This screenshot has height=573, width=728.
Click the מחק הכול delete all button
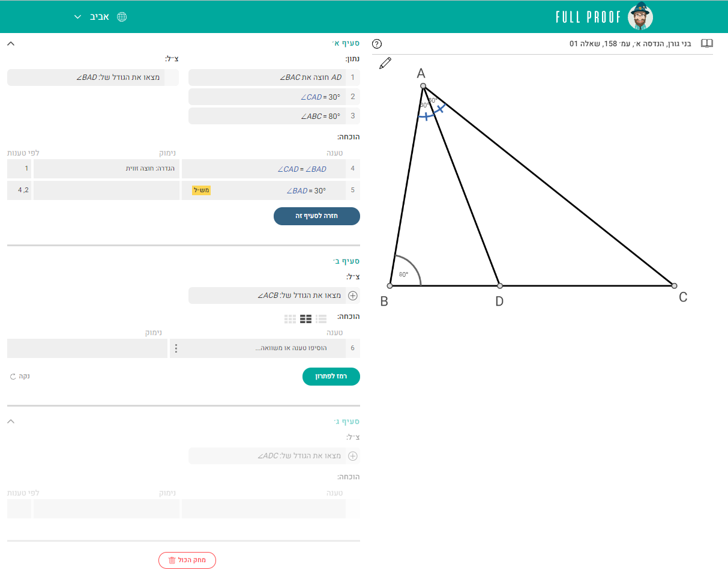click(x=187, y=560)
